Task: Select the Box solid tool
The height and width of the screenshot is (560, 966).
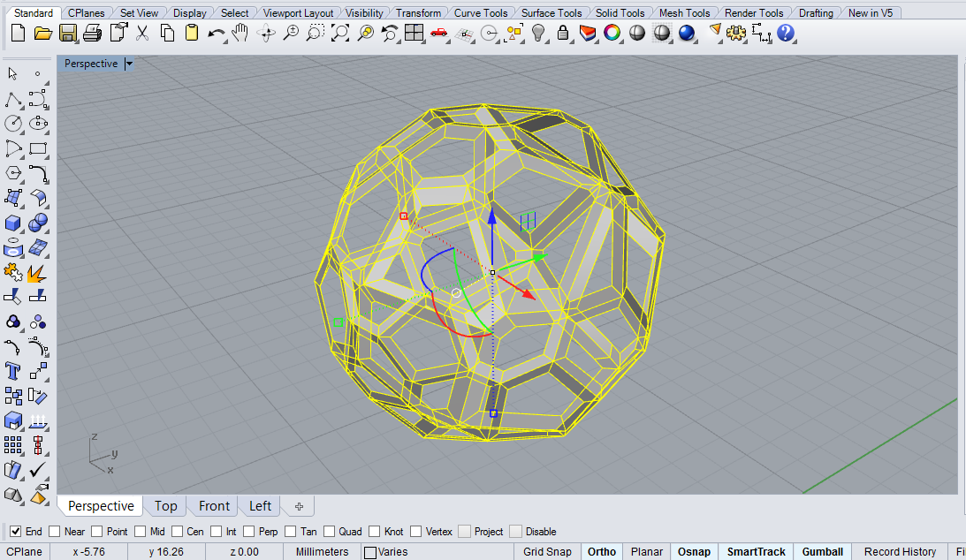Action: [x=13, y=223]
